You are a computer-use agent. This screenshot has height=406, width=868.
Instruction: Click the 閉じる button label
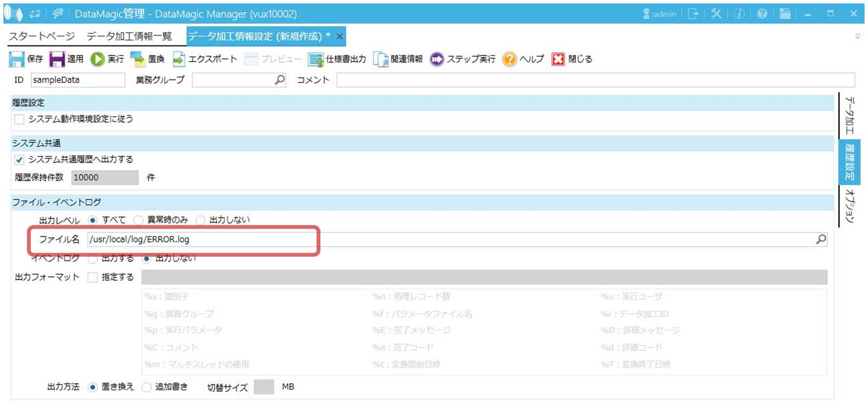580,59
